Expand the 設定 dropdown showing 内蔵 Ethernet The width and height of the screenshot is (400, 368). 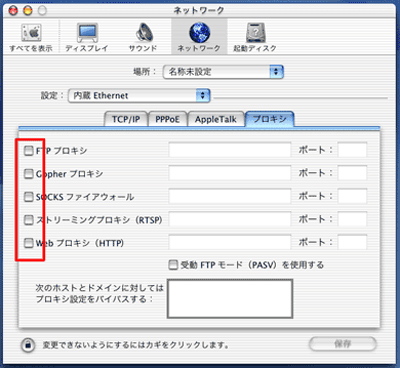[139, 96]
